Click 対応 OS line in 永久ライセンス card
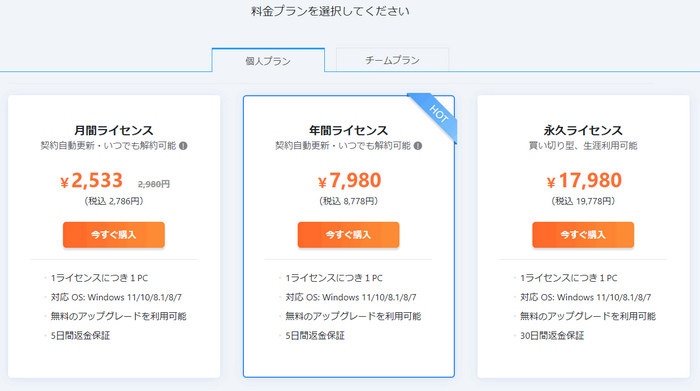 (586, 297)
